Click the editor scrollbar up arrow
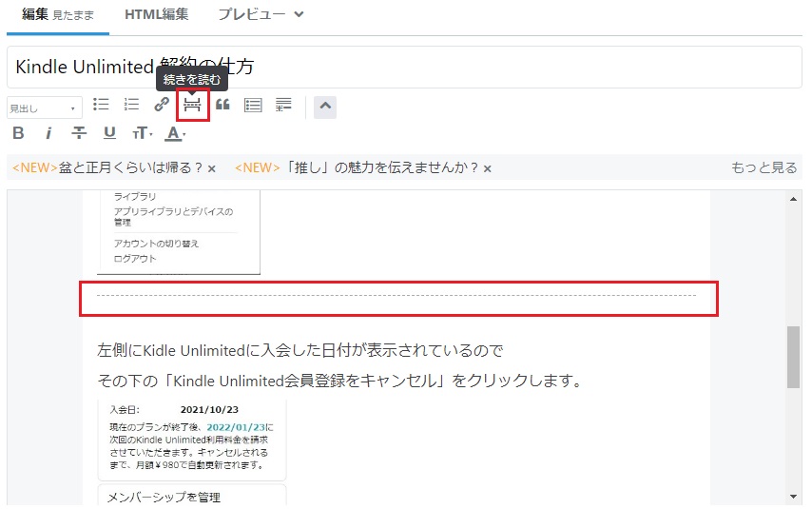812x509 pixels. (793, 199)
